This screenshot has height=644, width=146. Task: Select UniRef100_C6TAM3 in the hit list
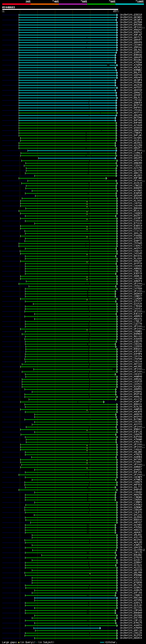pyautogui.click(x=131, y=45)
